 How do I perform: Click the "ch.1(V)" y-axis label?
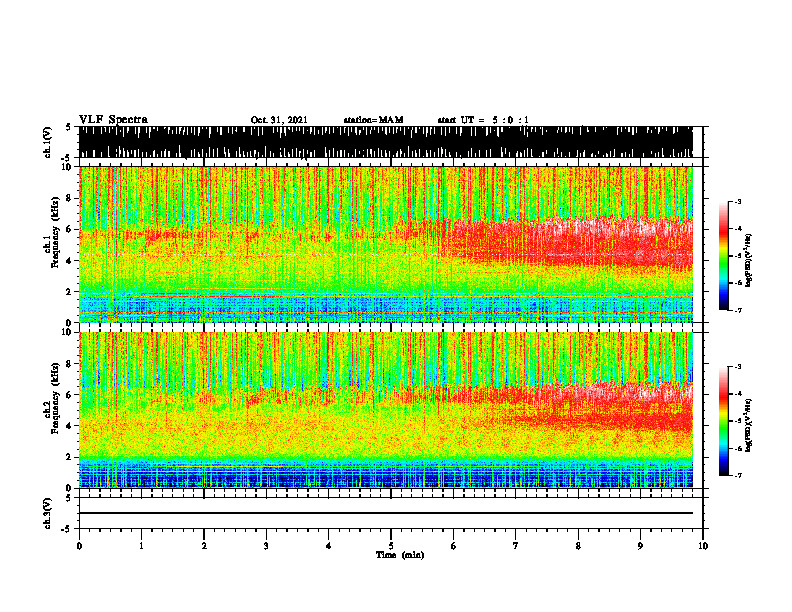coord(48,142)
